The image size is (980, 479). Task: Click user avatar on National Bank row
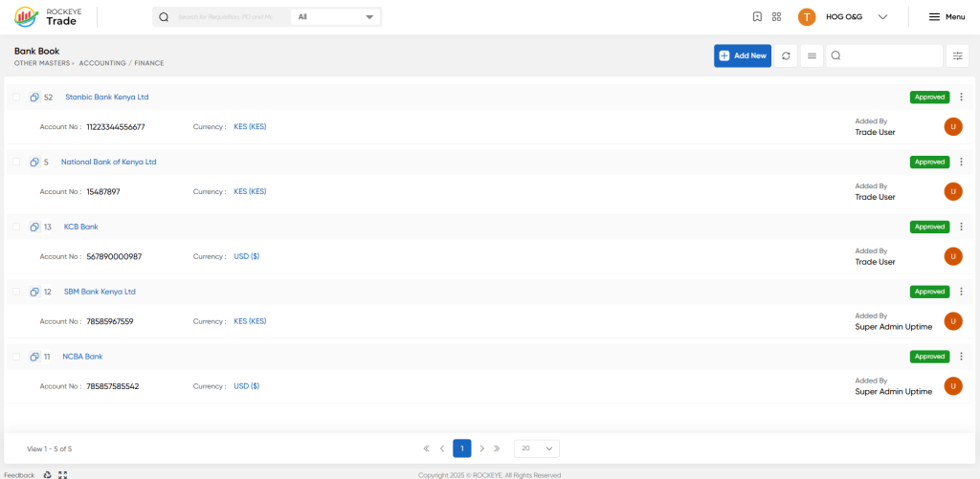coord(953,192)
